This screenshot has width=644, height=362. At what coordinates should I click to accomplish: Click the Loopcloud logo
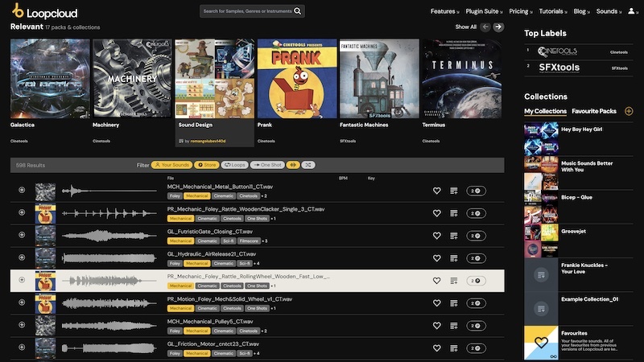coord(45,11)
